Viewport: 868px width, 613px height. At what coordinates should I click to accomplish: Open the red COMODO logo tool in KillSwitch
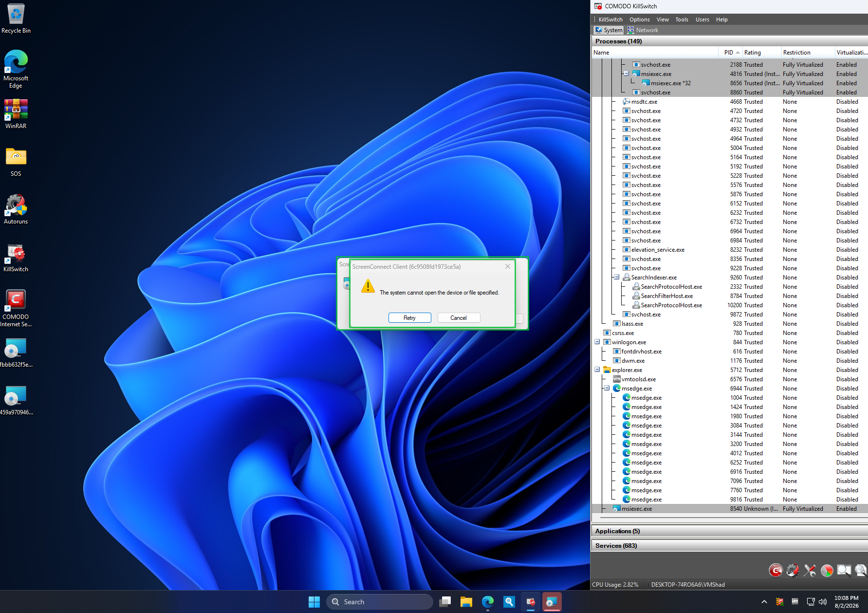point(776,570)
